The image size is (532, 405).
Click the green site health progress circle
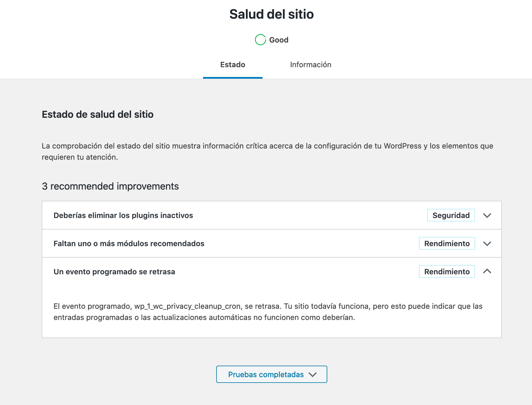coord(260,40)
